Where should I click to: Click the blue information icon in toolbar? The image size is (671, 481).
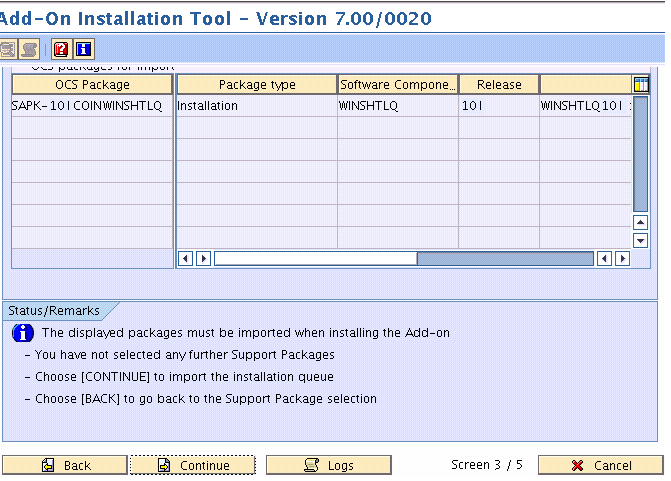tap(83, 49)
